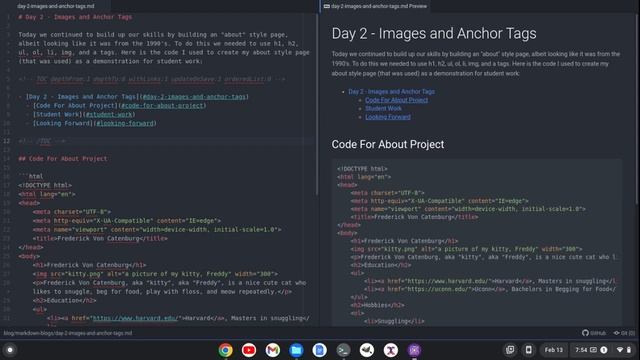
Task: Click the '```html' code fence line in editor
Action: click(x=31, y=176)
